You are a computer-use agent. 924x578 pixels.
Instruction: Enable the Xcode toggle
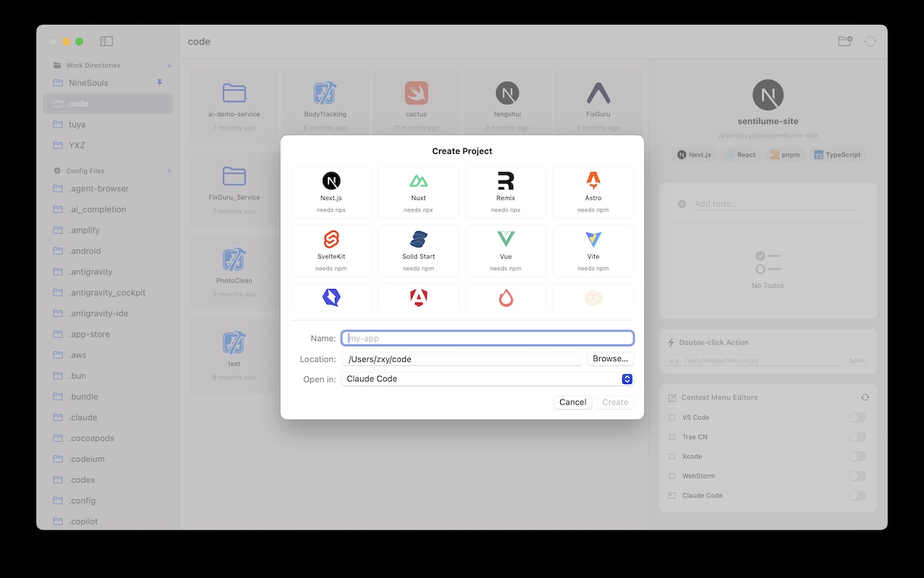point(857,457)
